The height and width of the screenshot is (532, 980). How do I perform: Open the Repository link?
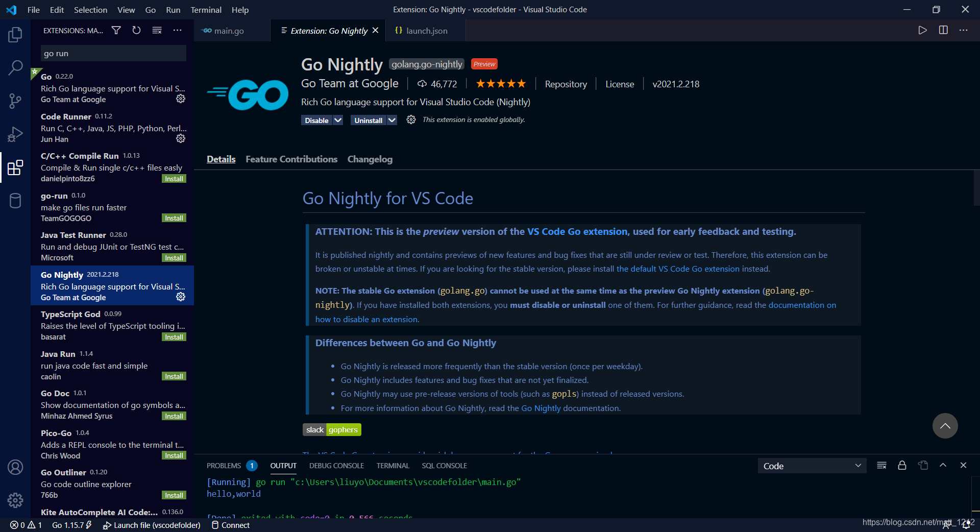point(566,84)
